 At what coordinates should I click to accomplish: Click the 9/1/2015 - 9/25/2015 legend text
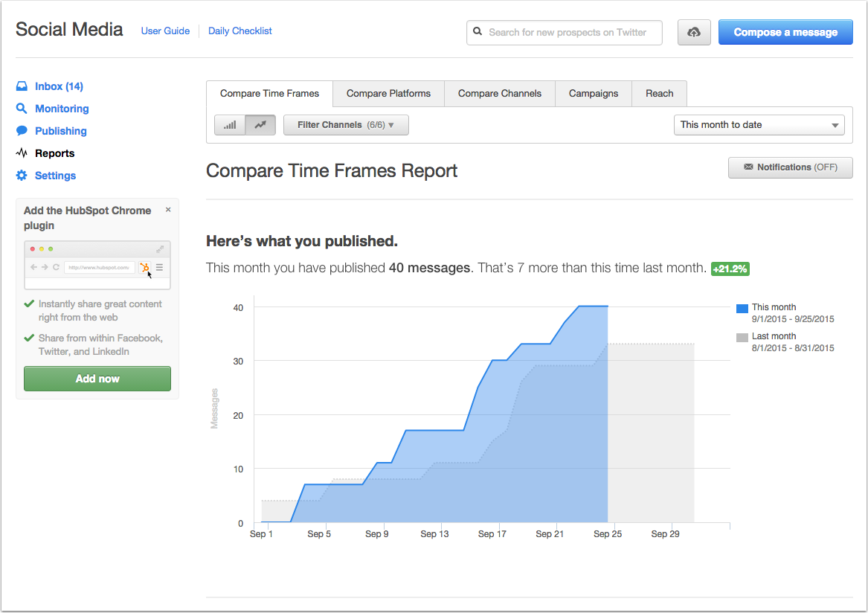[x=793, y=319]
